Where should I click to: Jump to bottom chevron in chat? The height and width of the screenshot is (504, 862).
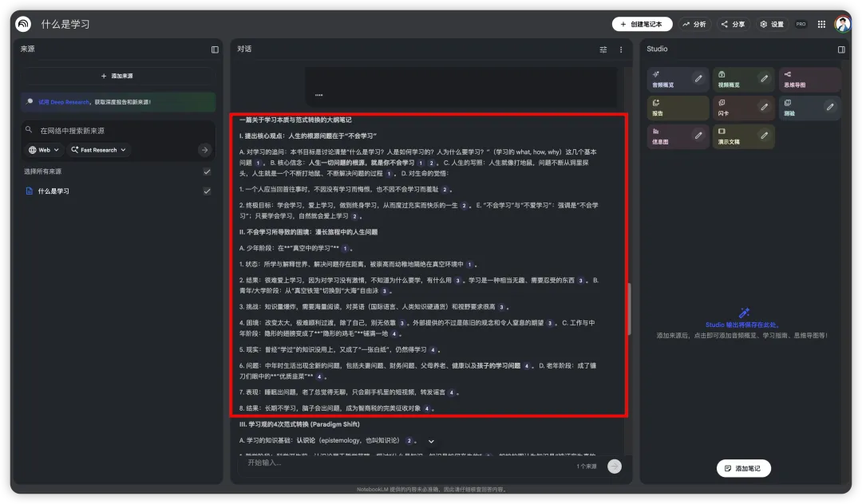[x=431, y=442]
